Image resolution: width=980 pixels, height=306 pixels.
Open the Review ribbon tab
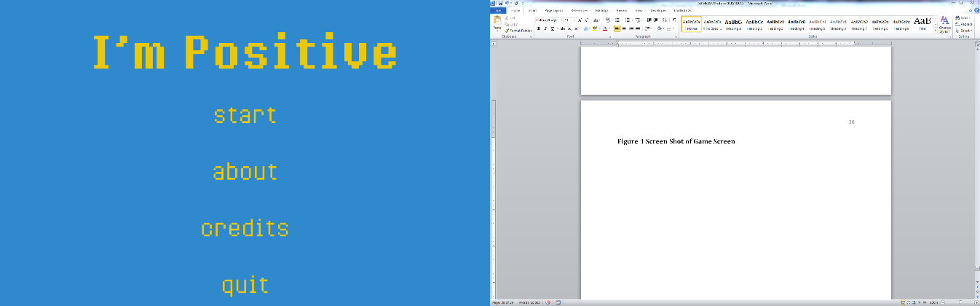pos(621,11)
